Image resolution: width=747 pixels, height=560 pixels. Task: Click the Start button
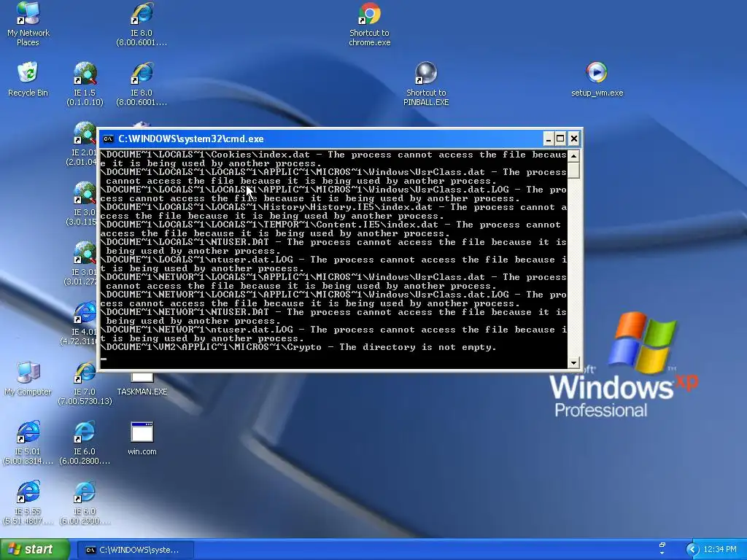pyautogui.click(x=35, y=550)
